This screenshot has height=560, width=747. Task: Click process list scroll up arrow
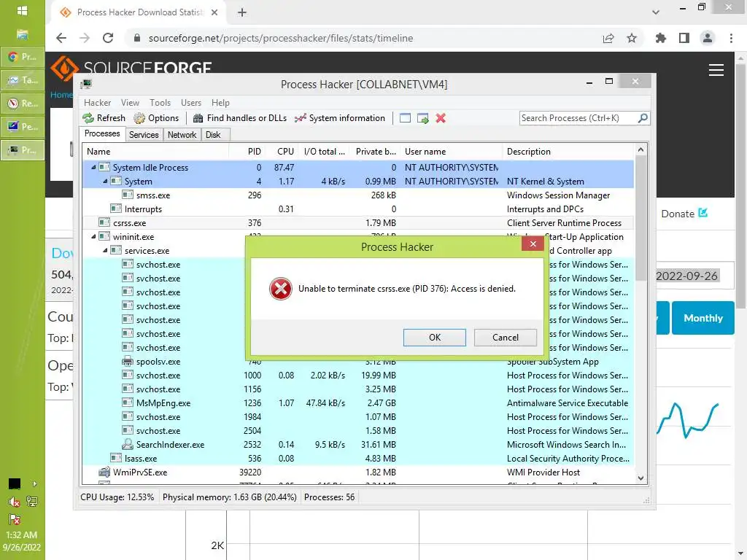(x=640, y=149)
